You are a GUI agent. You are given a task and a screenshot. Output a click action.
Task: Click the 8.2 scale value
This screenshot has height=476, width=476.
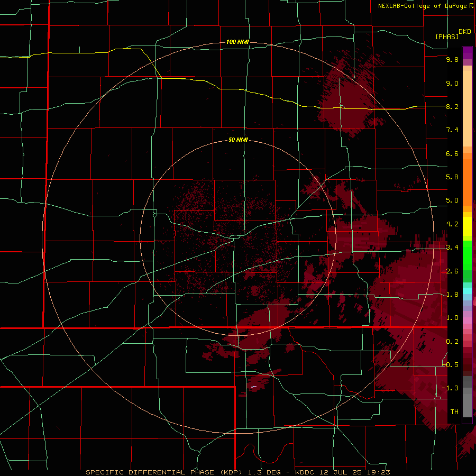coord(452,106)
